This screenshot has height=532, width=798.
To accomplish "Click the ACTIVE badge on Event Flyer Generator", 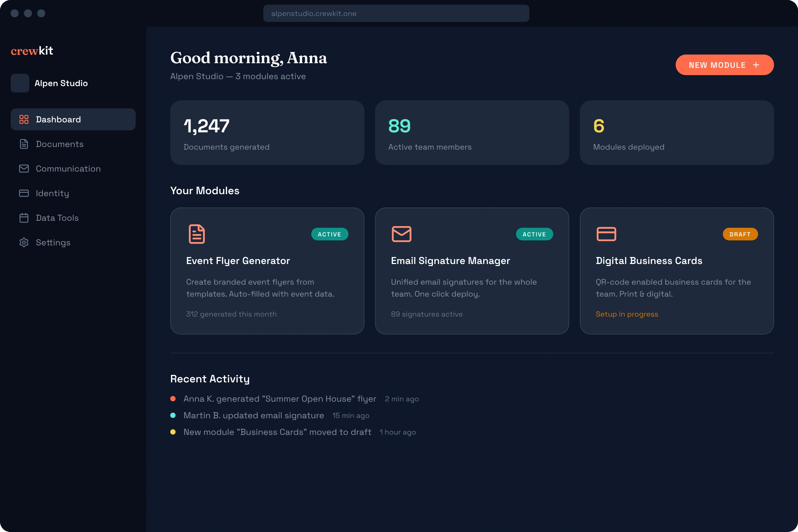I will point(330,234).
